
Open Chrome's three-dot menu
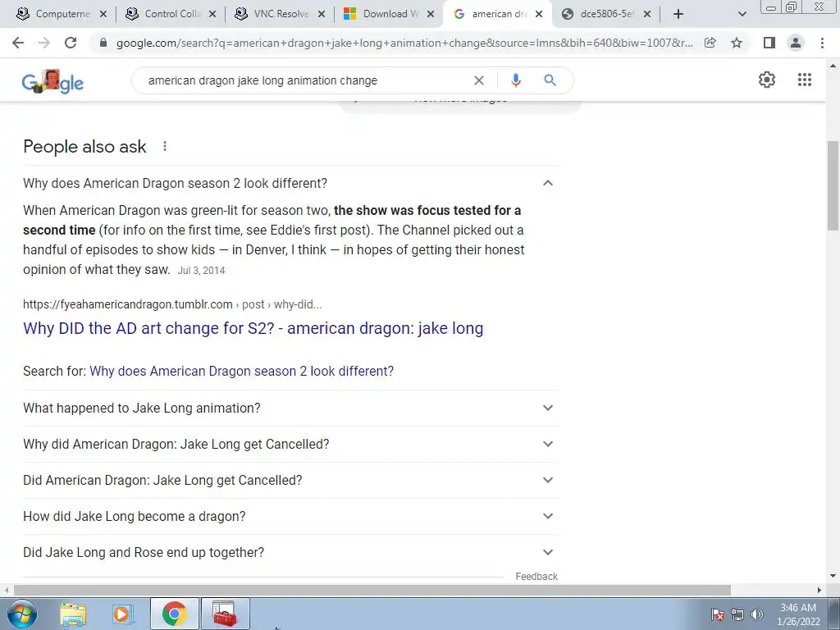(x=822, y=43)
